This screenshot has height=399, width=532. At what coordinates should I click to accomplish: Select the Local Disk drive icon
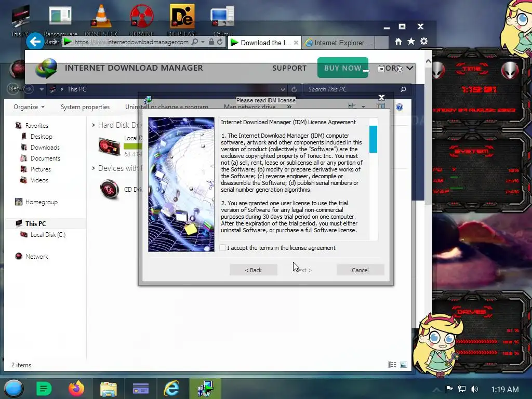[109, 146]
